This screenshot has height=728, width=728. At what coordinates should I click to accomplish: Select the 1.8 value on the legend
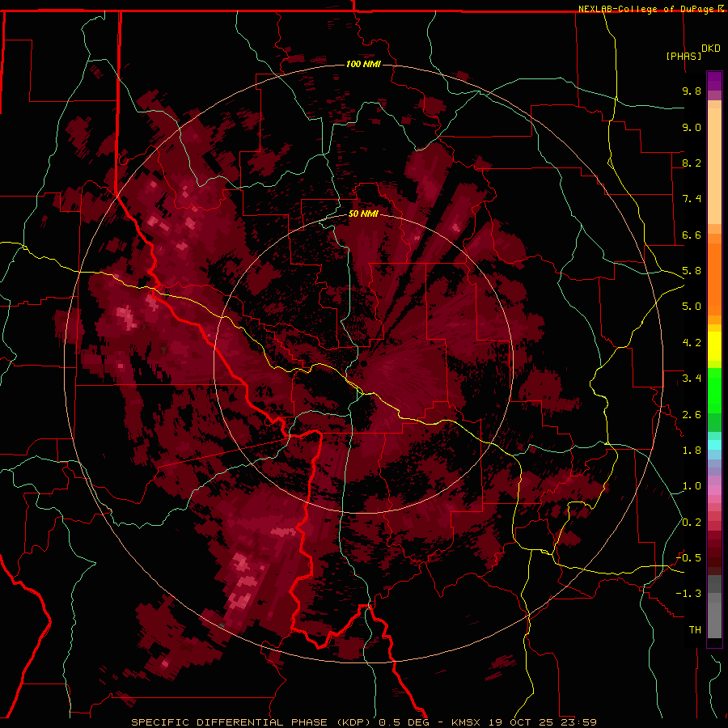click(x=692, y=451)
